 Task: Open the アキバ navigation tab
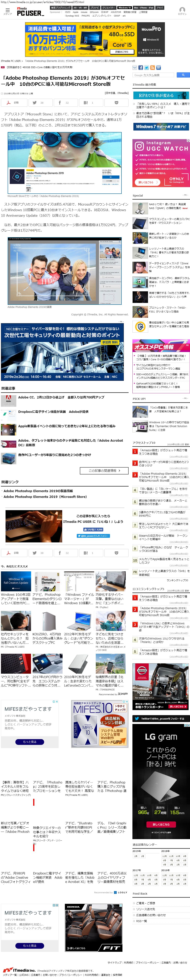(x=160, y=8)
